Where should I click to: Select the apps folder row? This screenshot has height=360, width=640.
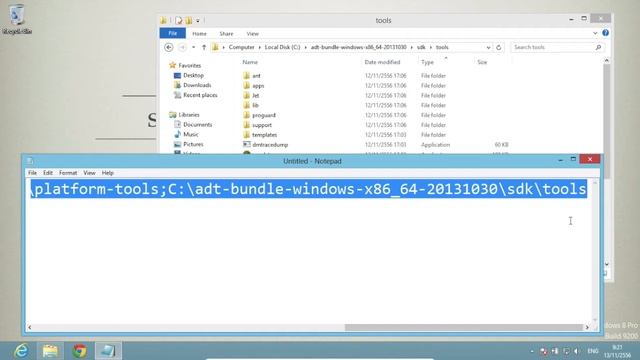[376, 86]
